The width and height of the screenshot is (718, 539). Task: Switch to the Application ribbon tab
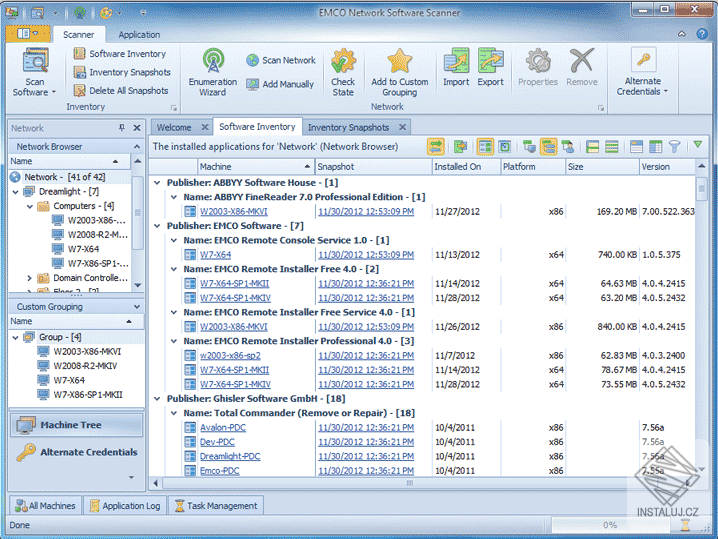(139, 34)
